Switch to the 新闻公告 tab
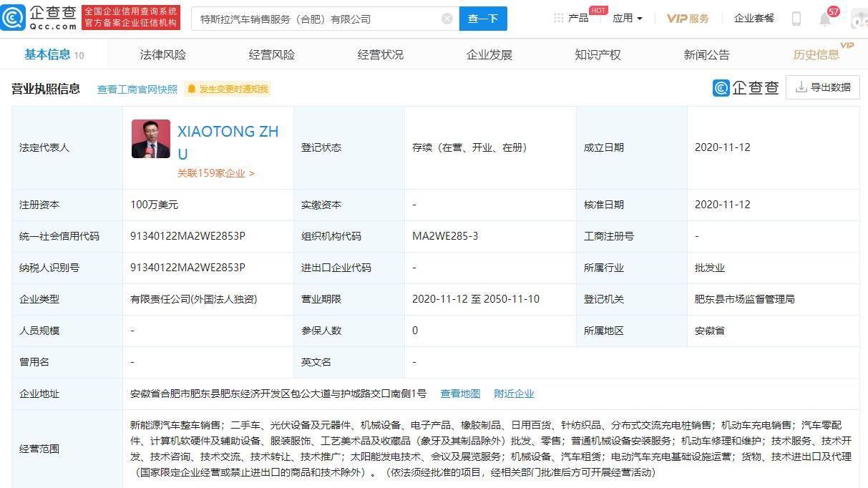 click(x=707, y=54)
